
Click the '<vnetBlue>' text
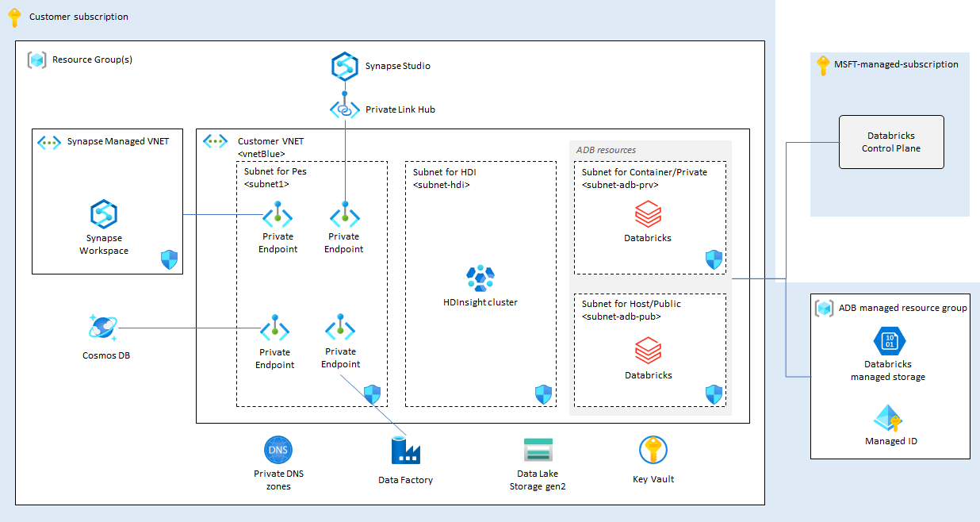[x=261, y=154]
